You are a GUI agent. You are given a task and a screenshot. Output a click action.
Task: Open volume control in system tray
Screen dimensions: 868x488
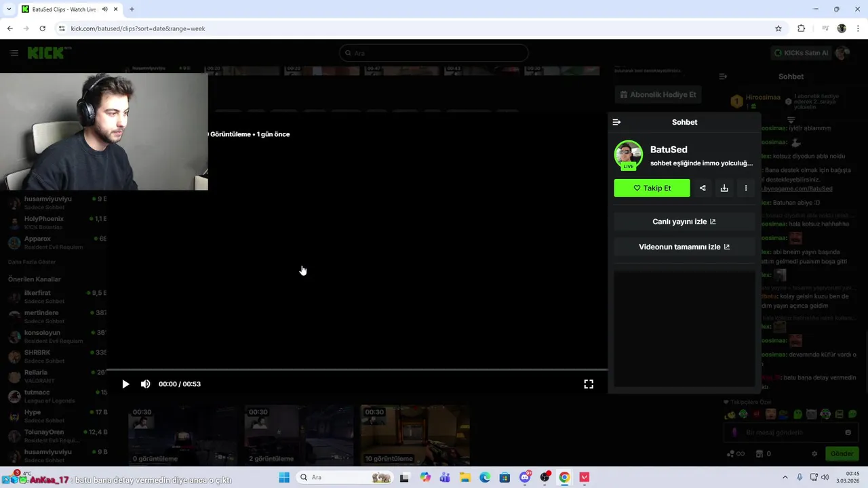click(825, 477)
